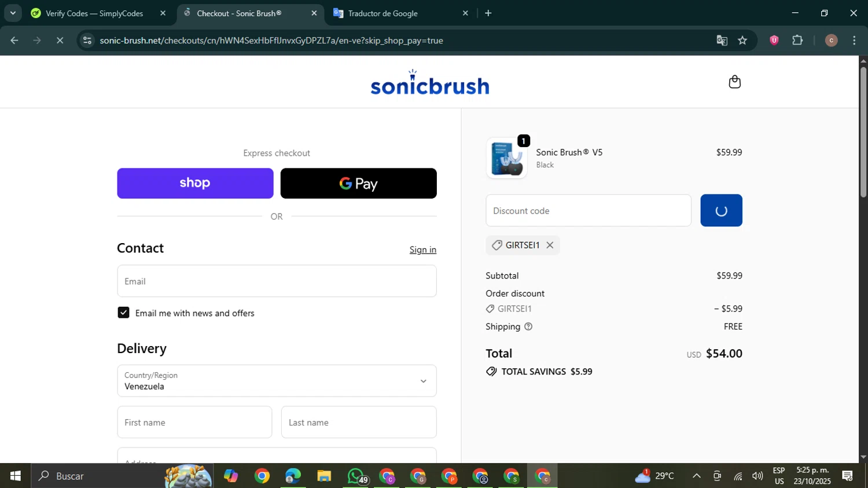868x488 pixels.
Task: Show hidden system tray icons
Action: click(x=697, y=476)
